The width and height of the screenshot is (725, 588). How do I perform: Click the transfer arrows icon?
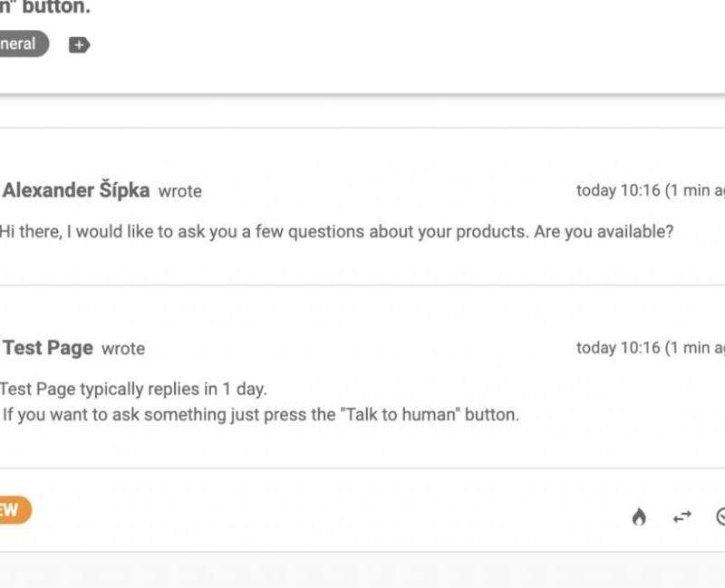click(681, 516)
